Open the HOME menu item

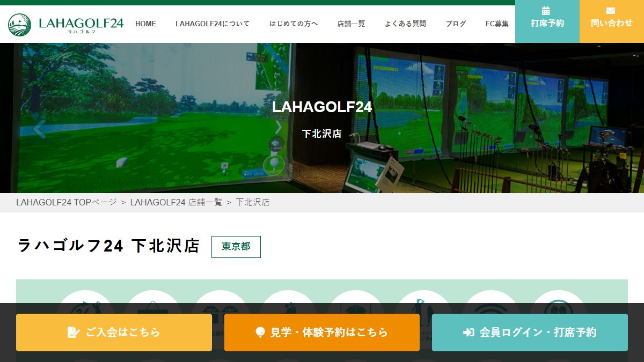[x=145, y=24]
